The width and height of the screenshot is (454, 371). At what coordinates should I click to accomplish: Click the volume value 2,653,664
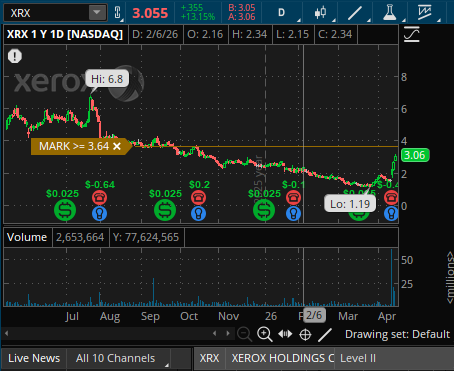[80, 237]
